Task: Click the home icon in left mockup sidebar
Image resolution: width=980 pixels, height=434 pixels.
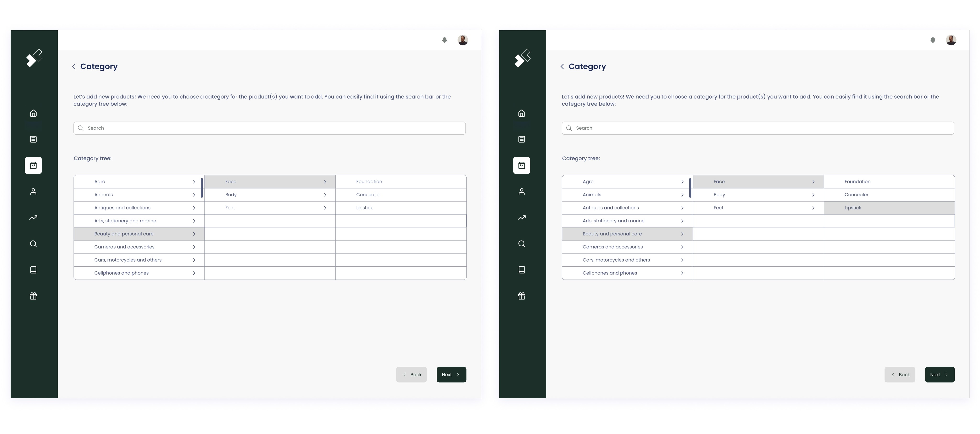Action: 33,113
